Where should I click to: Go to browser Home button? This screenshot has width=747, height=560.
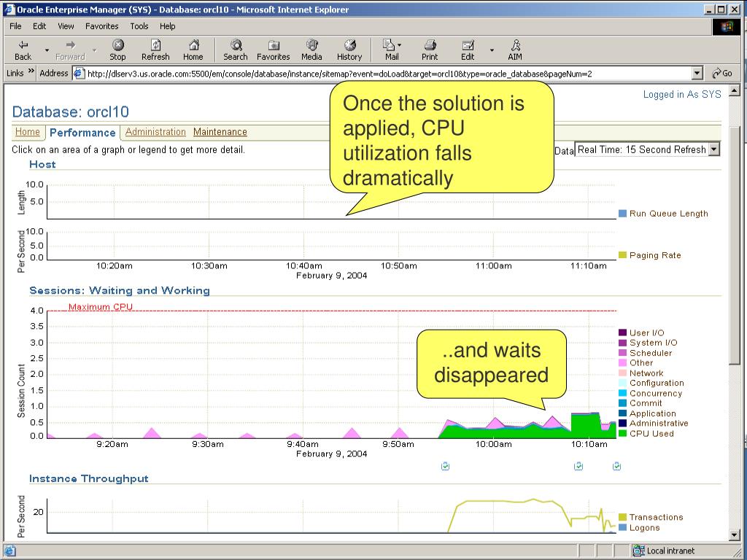point(193,50)
